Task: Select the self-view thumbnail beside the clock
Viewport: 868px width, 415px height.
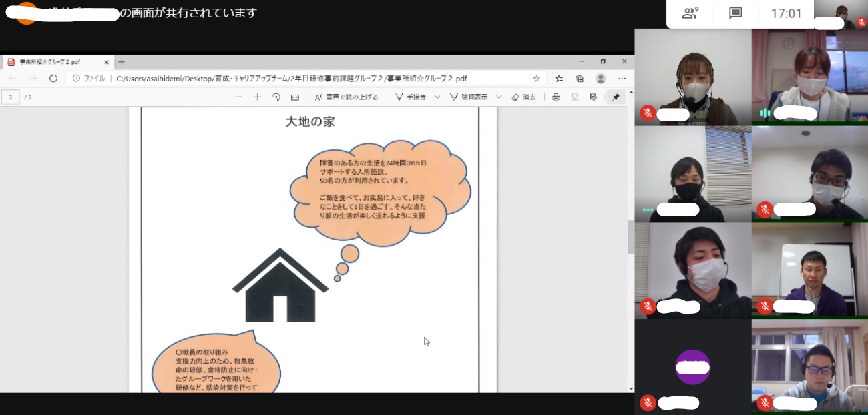Action: point(841,14)
